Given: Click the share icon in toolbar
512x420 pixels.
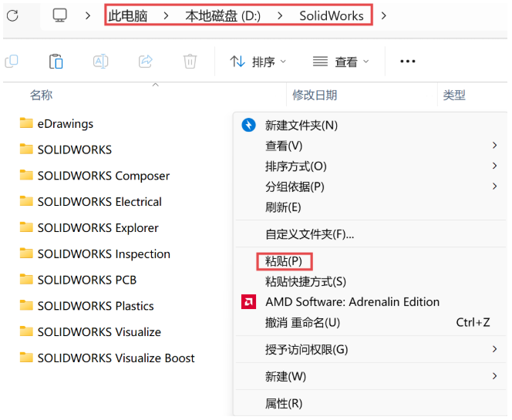Looking at the screenshot, I should point(145,62).
